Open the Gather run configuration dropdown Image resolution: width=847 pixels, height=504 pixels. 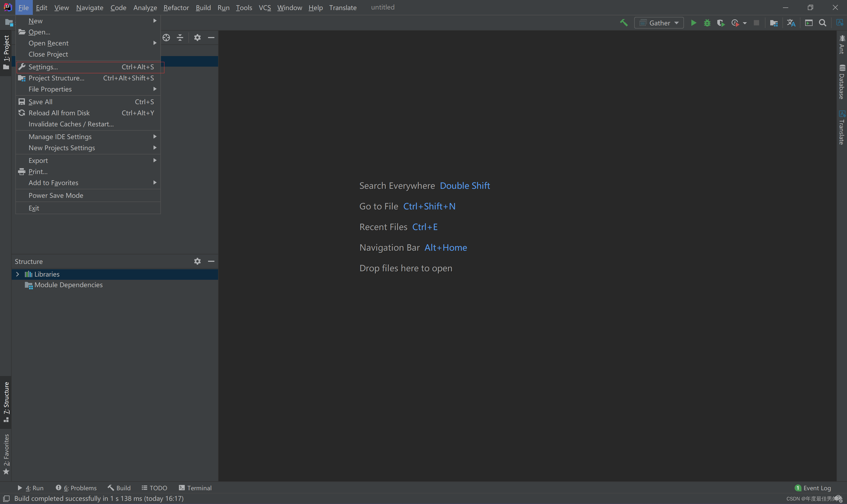(x=659, y=23)
